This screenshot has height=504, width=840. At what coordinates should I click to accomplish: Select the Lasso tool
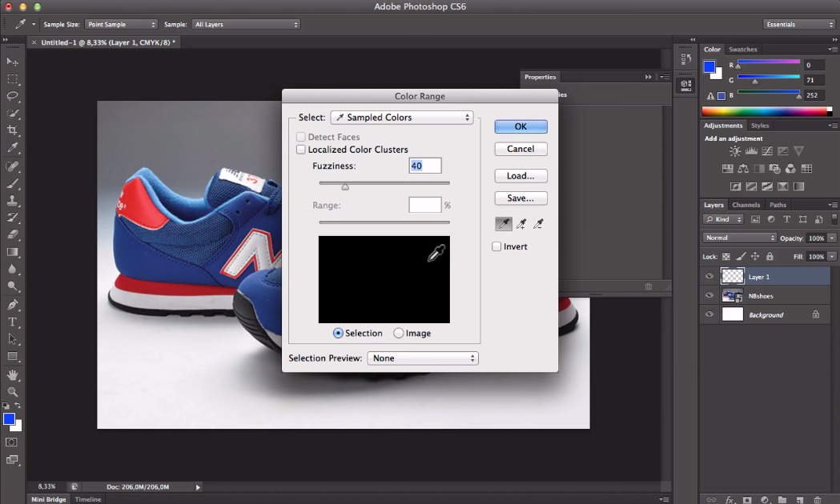(x=12, y=96)
